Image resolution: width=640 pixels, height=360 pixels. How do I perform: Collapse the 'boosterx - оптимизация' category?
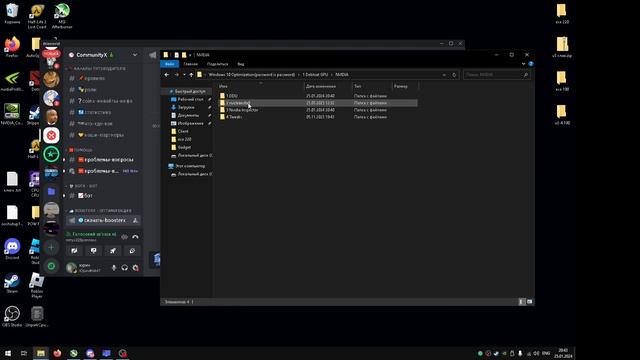point(99,211)
